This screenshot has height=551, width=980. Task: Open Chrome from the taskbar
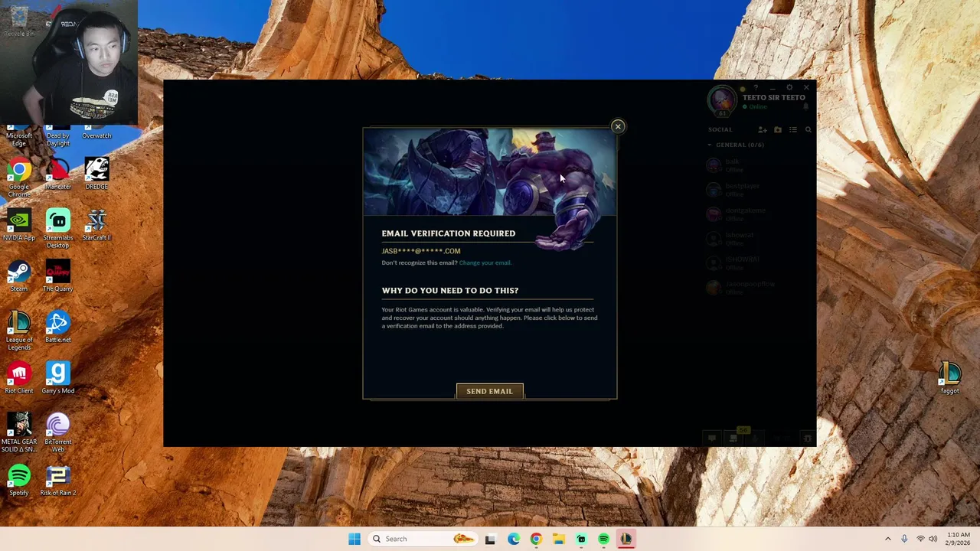pyautogui.click(x=536, y=539)
